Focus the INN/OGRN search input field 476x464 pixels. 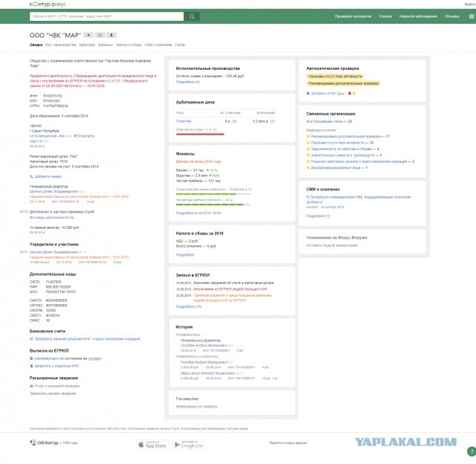click(x=106, y=16)
